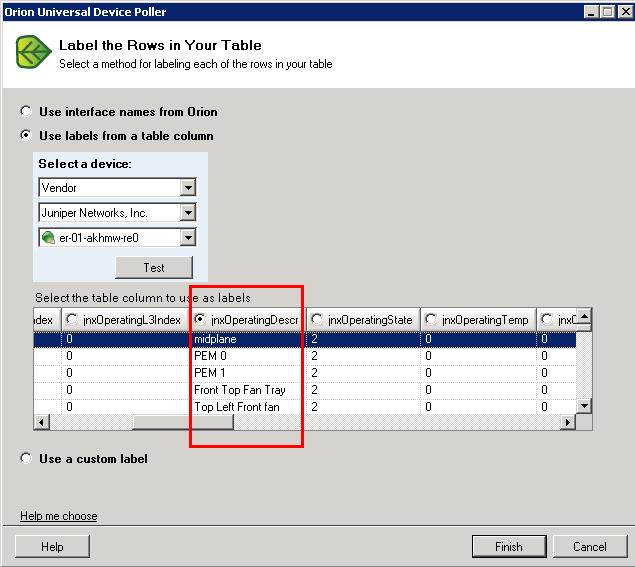Viewport: 635px width, 567px height.
Task: Open the Help me choose link
Action: (x=59, y=516)
